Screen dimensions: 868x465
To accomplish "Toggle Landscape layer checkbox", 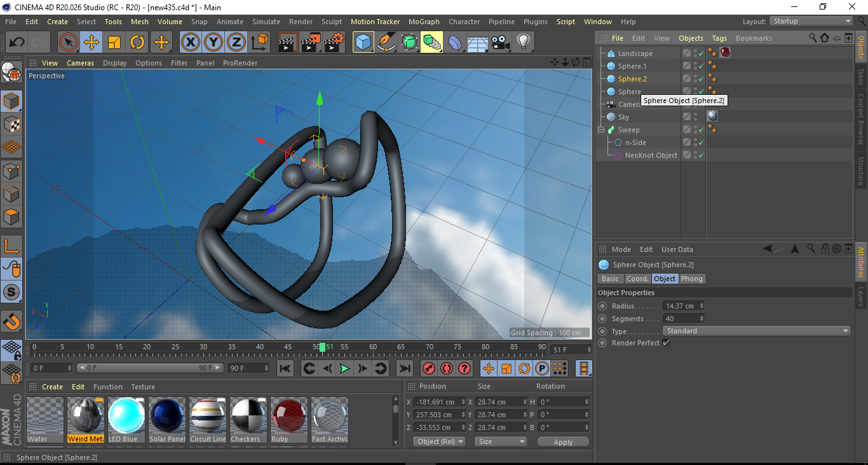I will coord(687,53).
